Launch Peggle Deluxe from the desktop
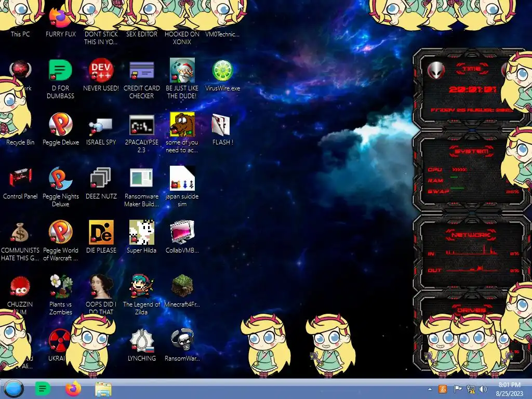 click(60, 124)
